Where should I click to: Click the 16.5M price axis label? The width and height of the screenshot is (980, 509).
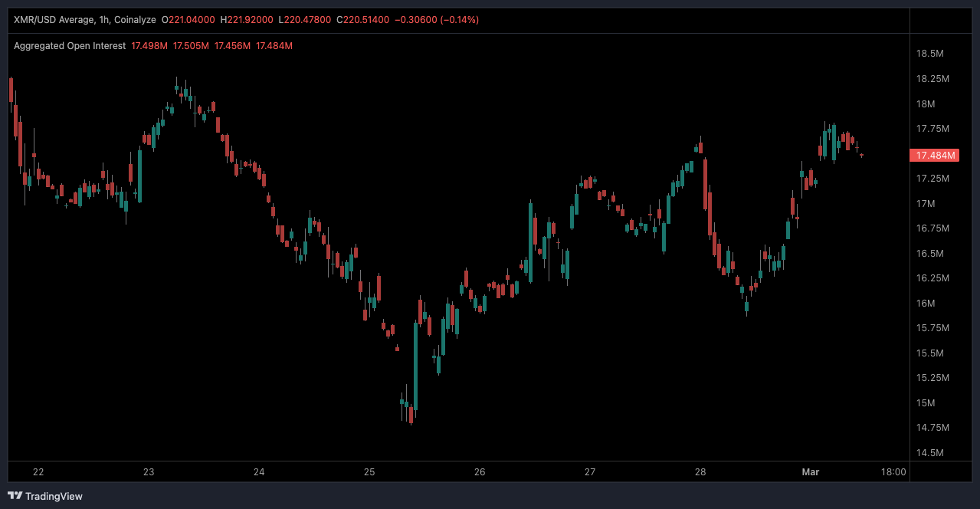tap(929, 253)
